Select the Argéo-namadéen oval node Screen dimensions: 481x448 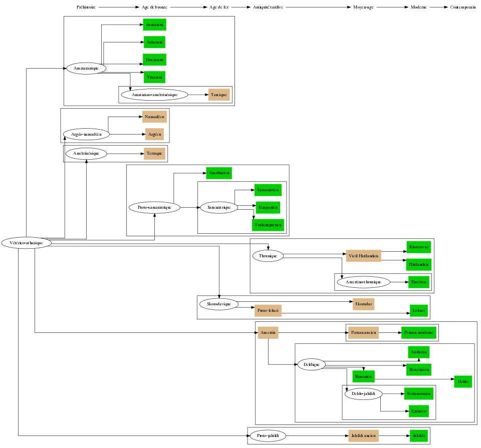(x=86, y=134)
